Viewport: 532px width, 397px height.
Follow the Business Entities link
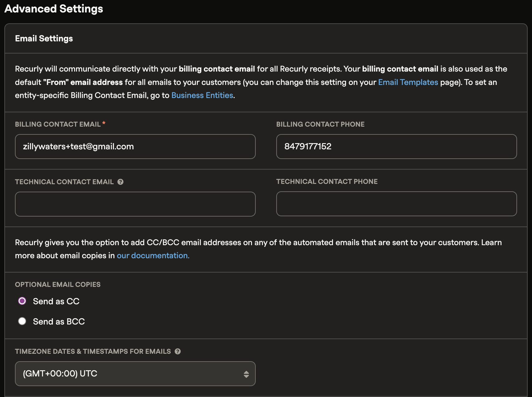click(x=202, y=95)
